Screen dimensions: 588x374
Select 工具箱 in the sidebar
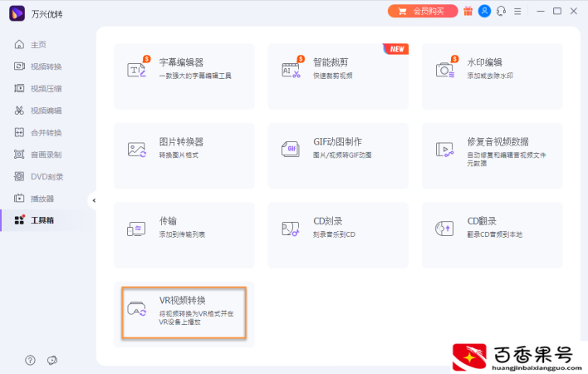42,220
